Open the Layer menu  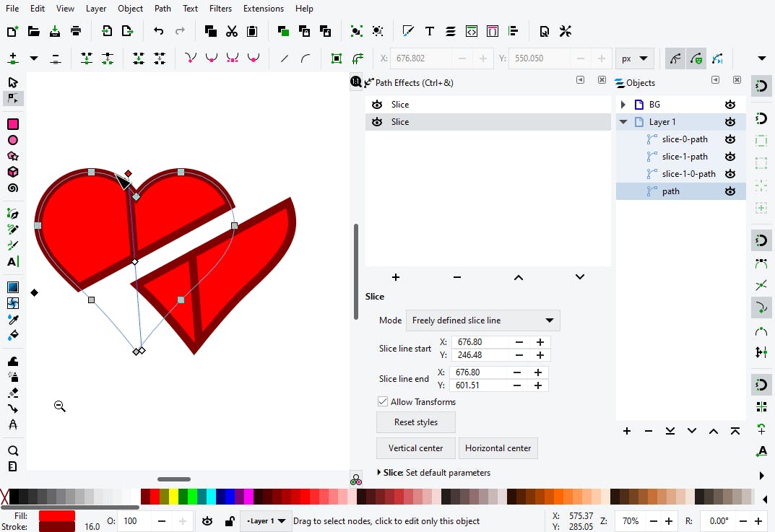click(x=96, y=9)
